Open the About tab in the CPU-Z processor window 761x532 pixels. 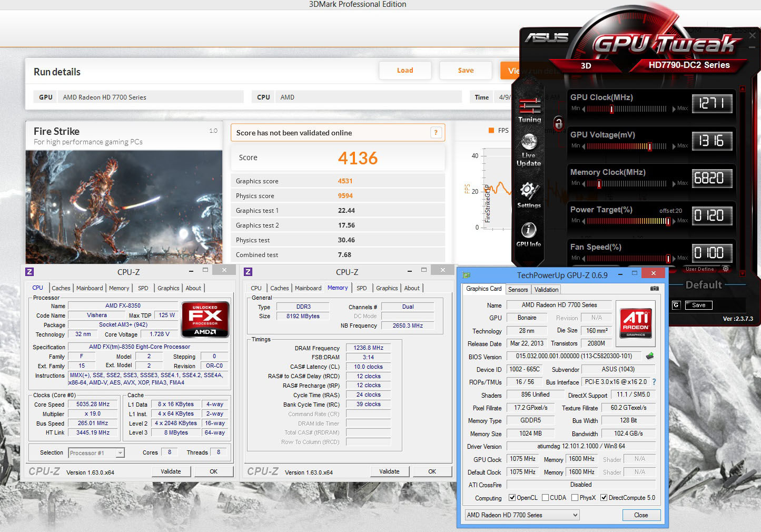(x=193, y=288)
